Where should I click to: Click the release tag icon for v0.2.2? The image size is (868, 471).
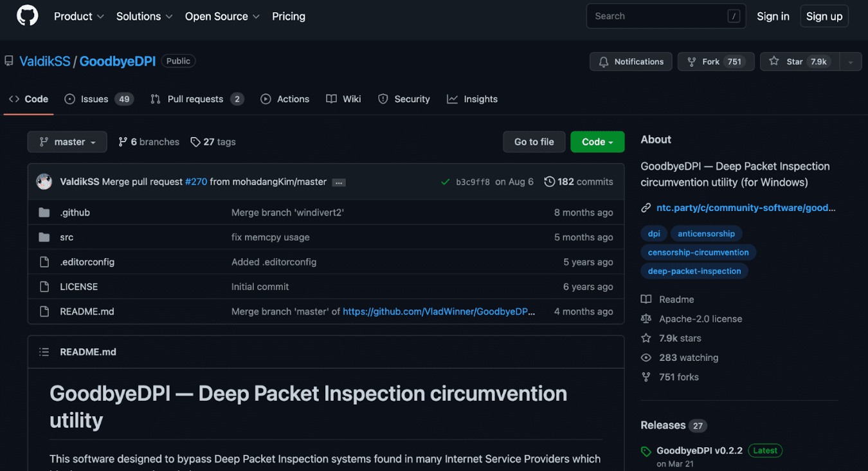pos(646,452)
